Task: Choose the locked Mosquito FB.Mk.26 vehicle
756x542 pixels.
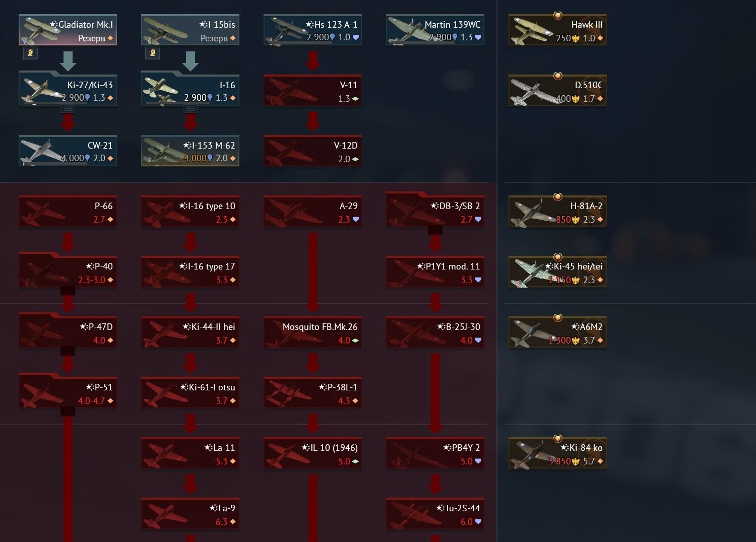Action: tap(312, 332)
